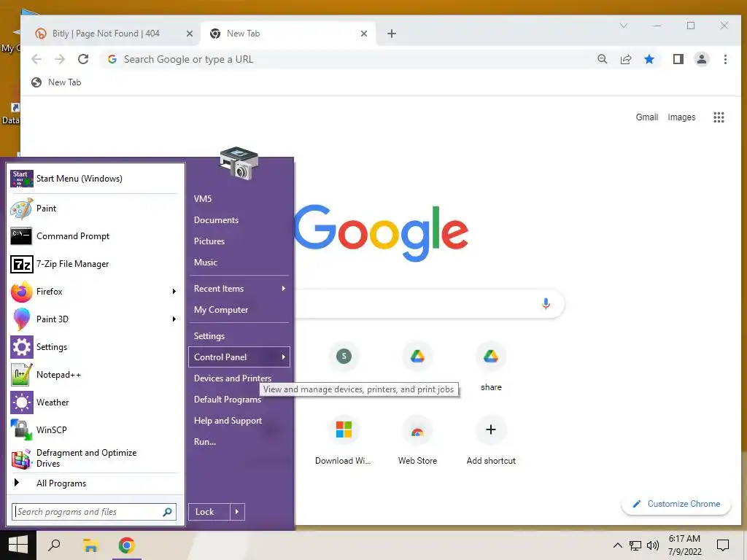Open the 'share' Drive shortcut tile
Image resolution: width=747 pixels, height=560 pixels.
point(491,365)
